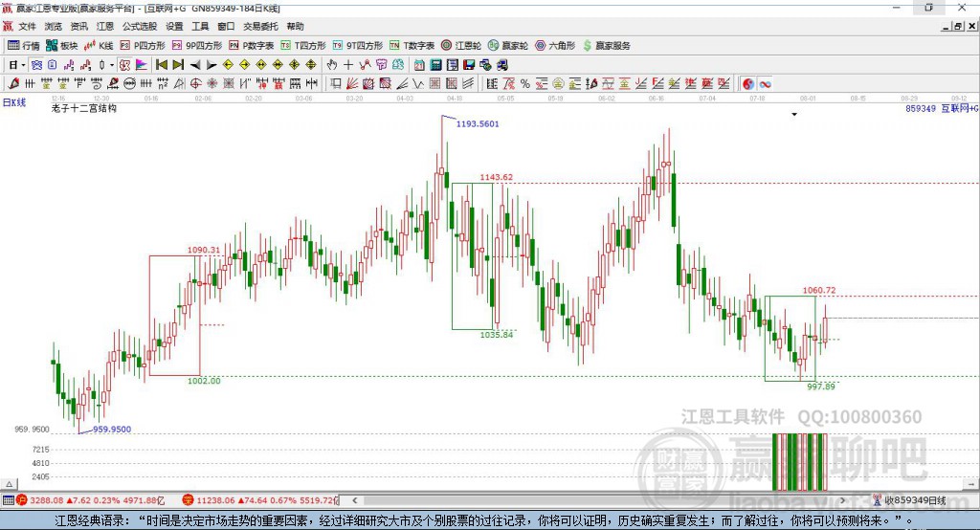
Task: Select the circled target crosshair tool
Action: (x=195, y=84)
